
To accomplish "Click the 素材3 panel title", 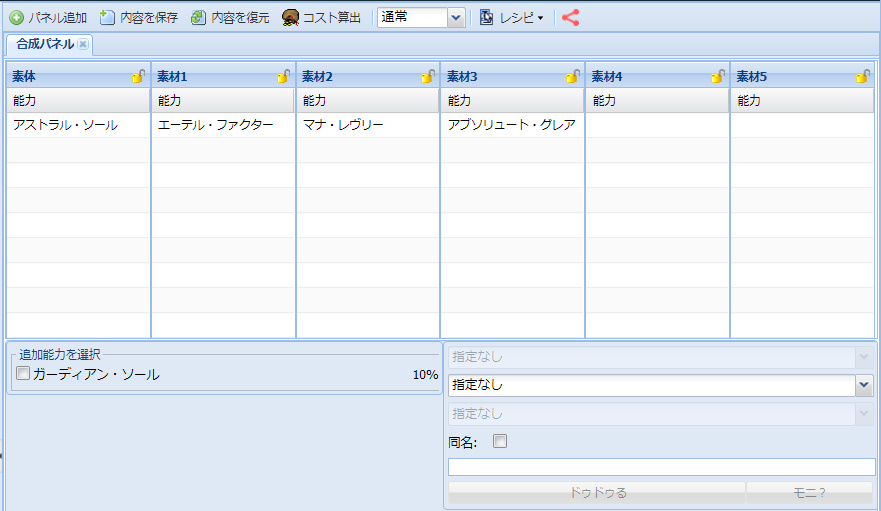I will pyautogui.click(x=462, y=76).
